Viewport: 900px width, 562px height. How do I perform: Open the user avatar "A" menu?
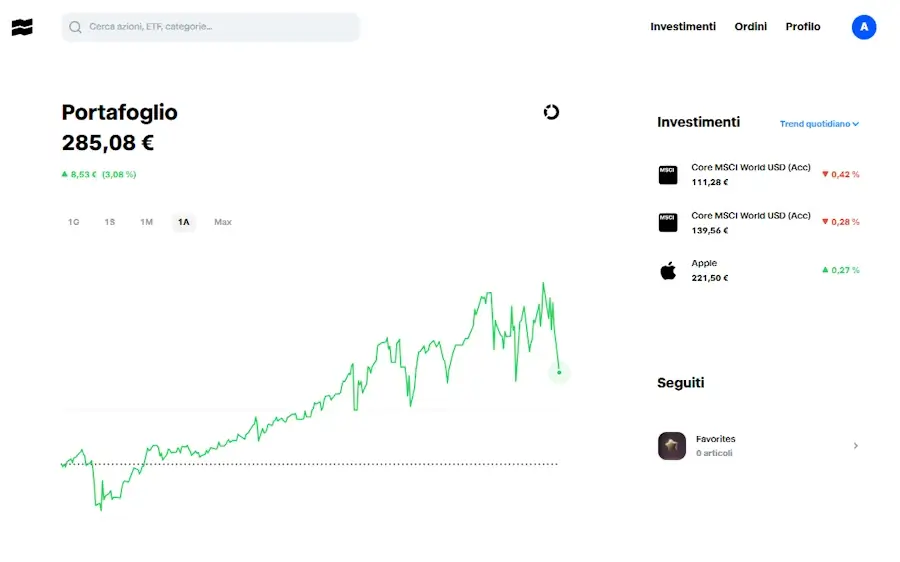(864, 27)
